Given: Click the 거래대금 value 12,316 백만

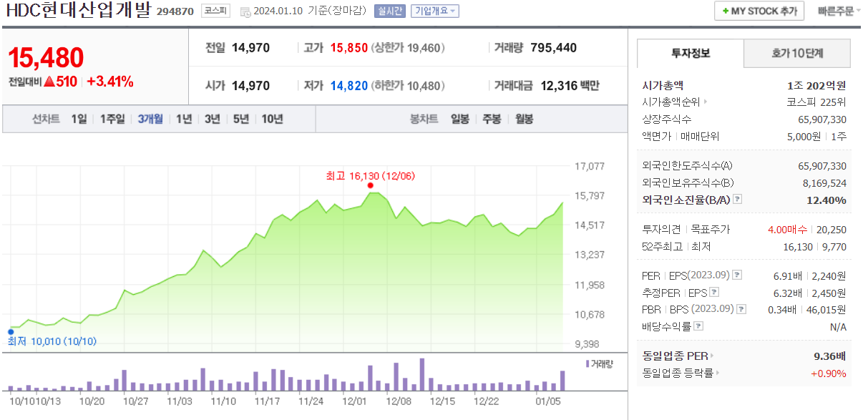Looking at the screenshot, I should click(570, 86).
